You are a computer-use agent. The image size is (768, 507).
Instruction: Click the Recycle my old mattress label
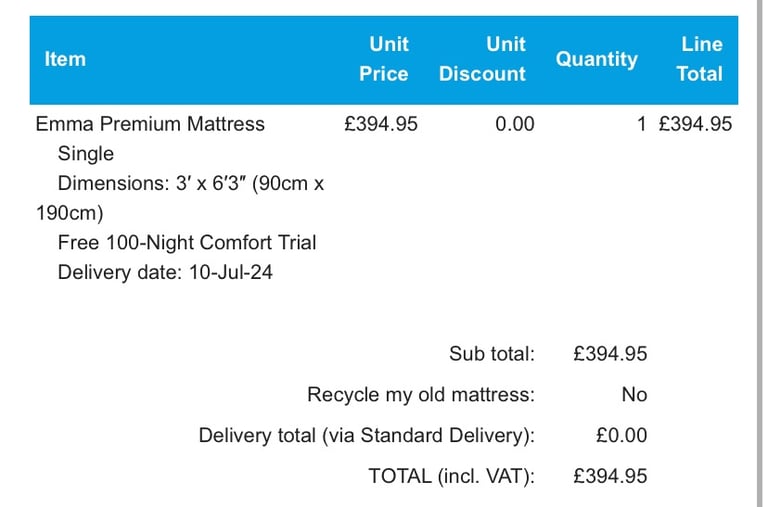[x=421, y=394]
